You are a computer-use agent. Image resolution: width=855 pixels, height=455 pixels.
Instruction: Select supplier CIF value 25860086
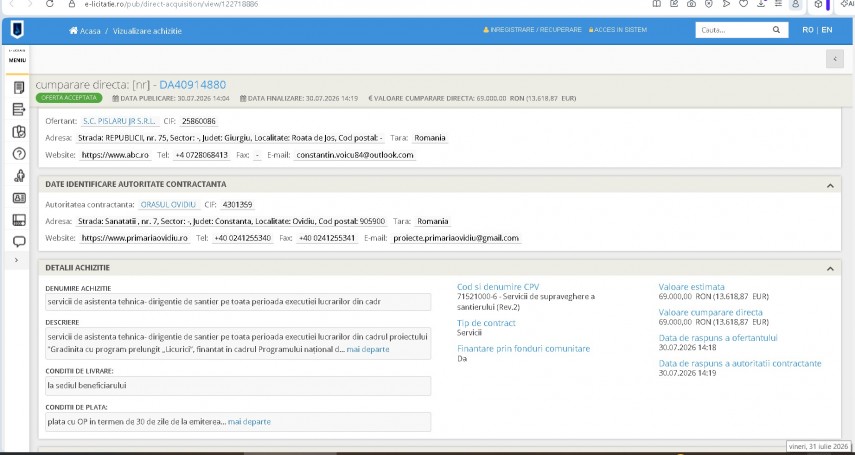pos(199,121)
